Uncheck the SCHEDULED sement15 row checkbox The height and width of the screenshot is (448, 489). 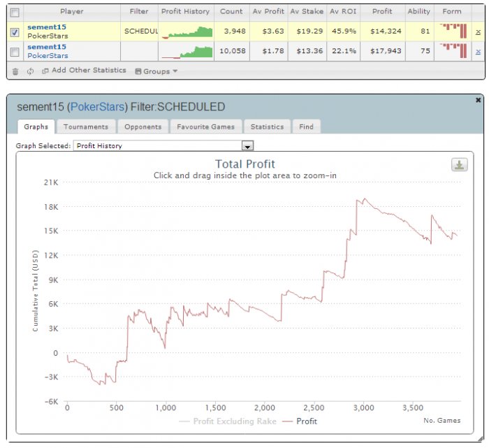pos(15,32)
